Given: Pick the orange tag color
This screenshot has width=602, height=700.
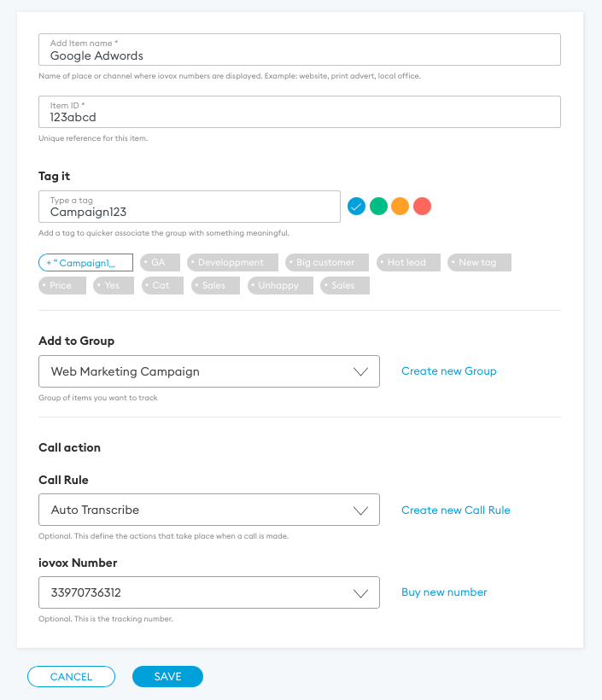Looking at the screenshot, I should point(400,206).
